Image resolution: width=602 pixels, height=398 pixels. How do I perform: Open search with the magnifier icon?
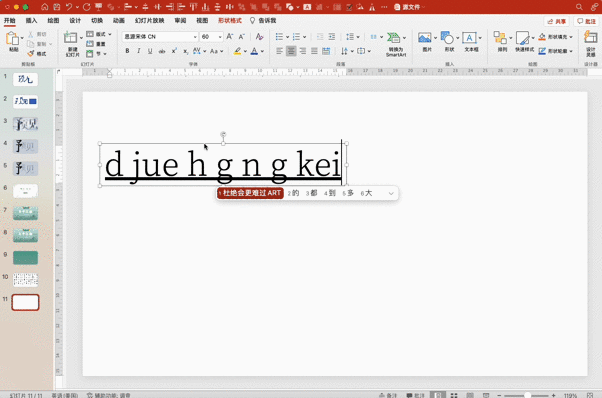coord(579,7)
